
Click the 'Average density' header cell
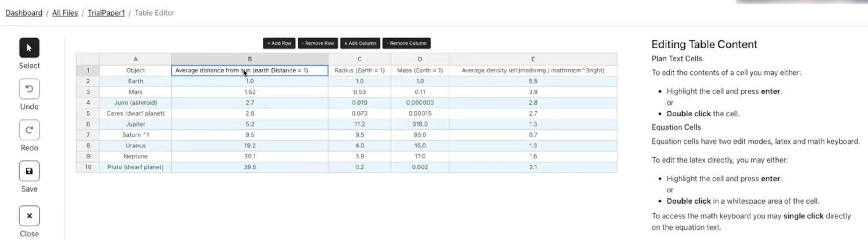[533, 70]
